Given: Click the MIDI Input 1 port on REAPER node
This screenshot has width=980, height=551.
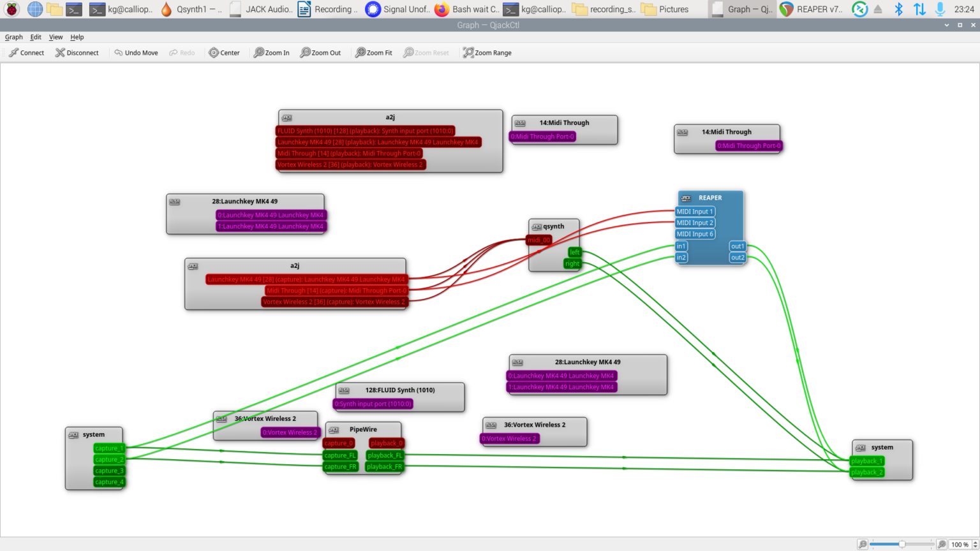Looking at the screenshot, I should click(695, 211).
